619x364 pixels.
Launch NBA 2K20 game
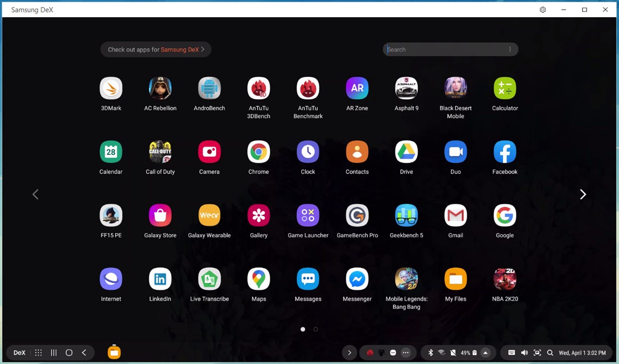505,279
